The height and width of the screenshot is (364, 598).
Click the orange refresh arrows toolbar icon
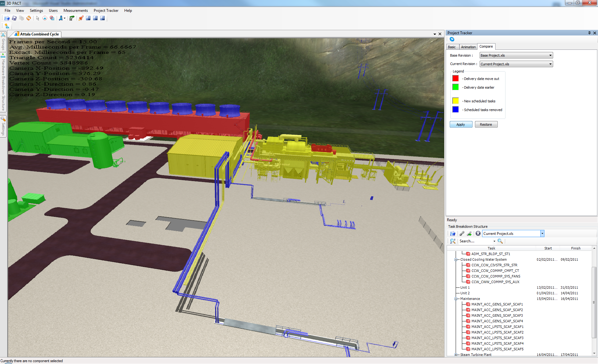[x=29, y=18]
